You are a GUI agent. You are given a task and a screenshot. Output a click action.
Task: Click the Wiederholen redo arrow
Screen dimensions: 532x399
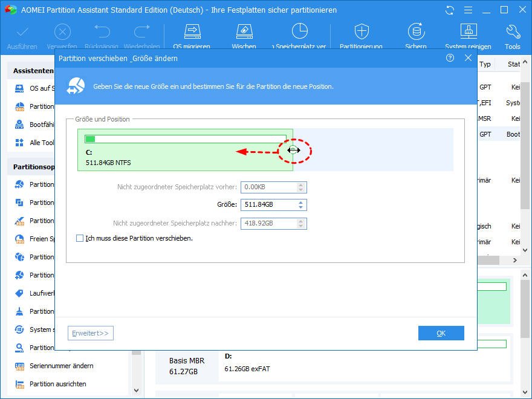pos(142,31)
